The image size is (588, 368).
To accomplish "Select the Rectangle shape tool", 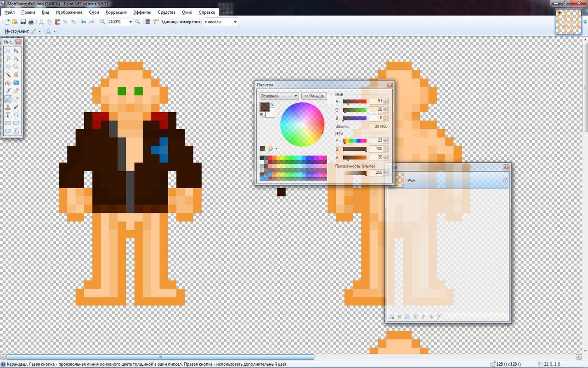I will pyautogui.click(x=8, y=123).
